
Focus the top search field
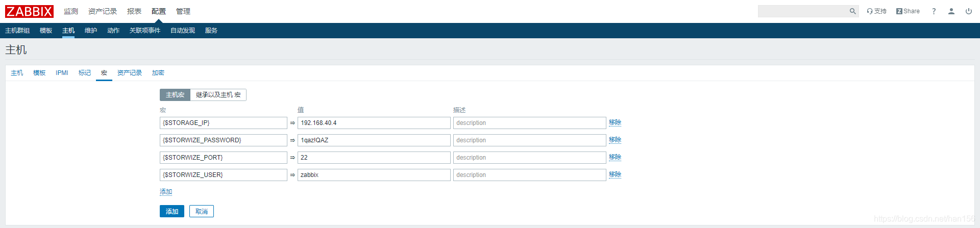[803, 11]
